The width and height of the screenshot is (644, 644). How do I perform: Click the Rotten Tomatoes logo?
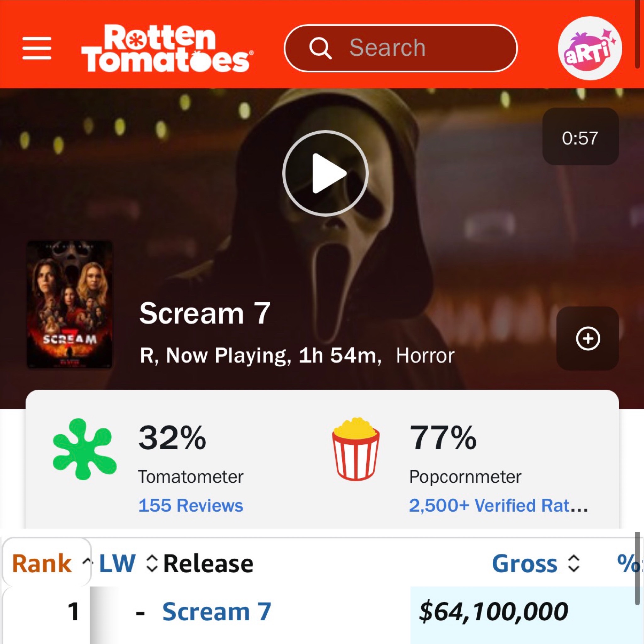click(x=167, y=48)
